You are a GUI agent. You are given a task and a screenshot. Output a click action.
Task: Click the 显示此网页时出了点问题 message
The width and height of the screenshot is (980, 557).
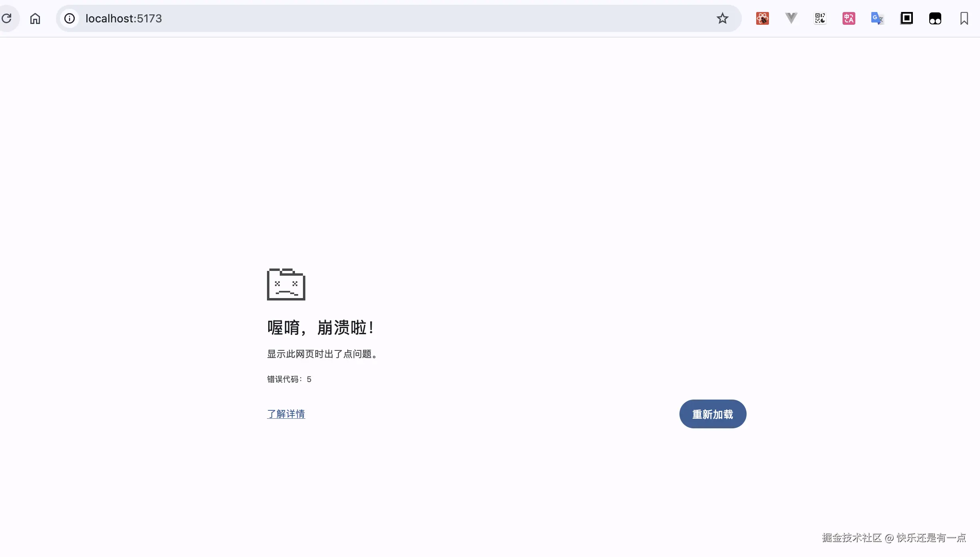click(322, 354)
